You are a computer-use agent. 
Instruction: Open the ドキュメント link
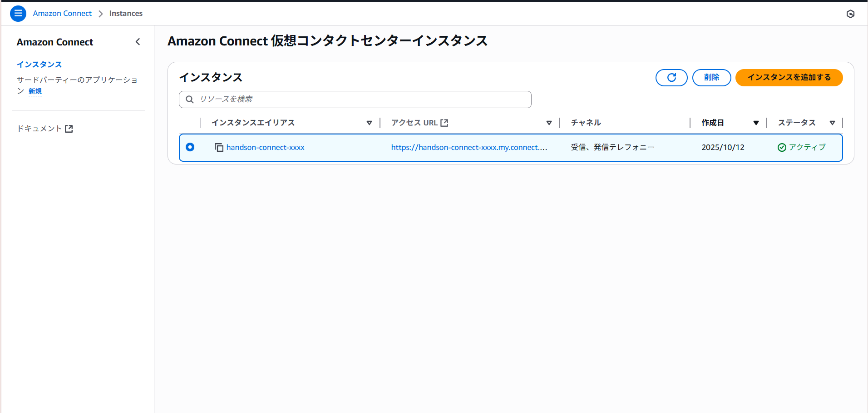click(x=44, y=129)
